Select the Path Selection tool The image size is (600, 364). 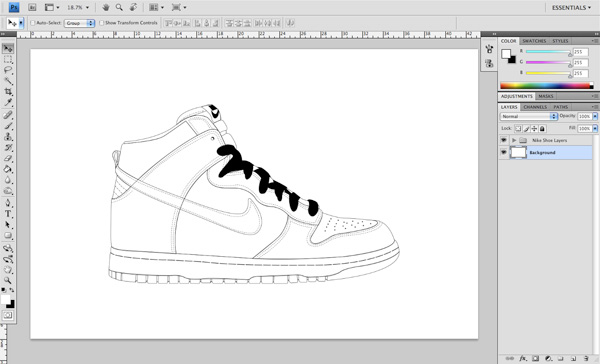(x=8, y=225)
